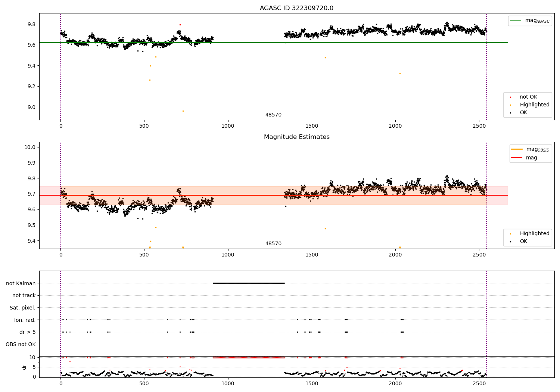Click the red mag legend line
Viewport: 560px width, 392px height.
pyautogui.click(x=517, y=158)
